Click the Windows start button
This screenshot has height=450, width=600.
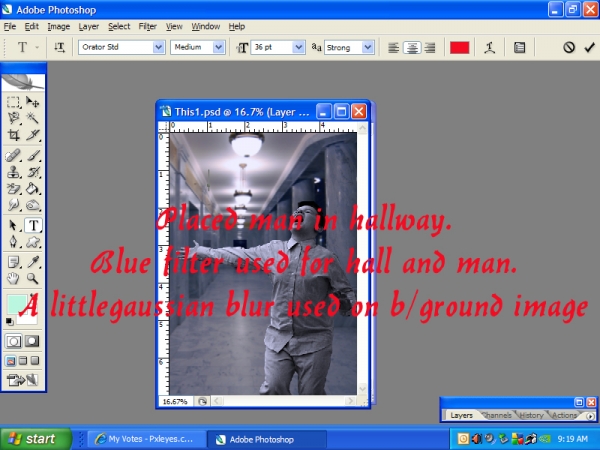tap(36, 439)
